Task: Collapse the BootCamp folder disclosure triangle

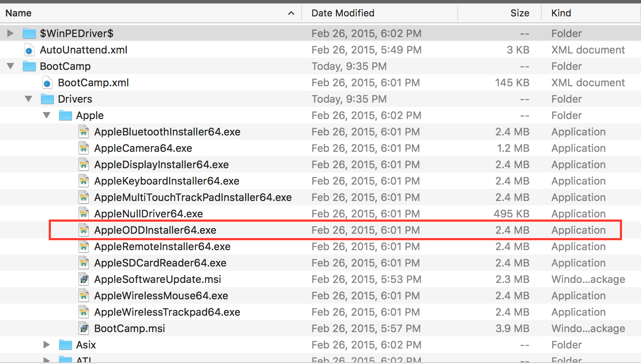Action: 10,66
